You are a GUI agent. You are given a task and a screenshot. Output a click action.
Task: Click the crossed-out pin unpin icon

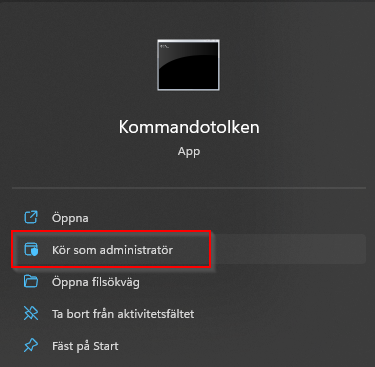(31, 313)
